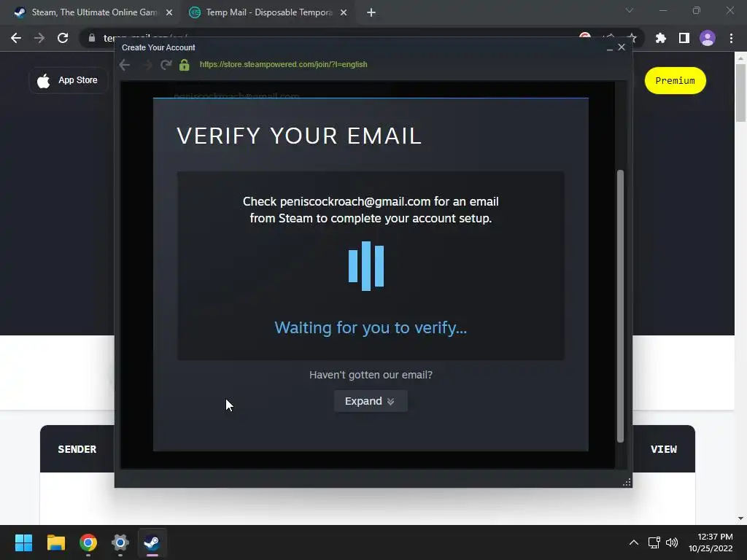Click the Steam popup back arrow
This screenshot has height=560, width=747.
pos(125,65)
